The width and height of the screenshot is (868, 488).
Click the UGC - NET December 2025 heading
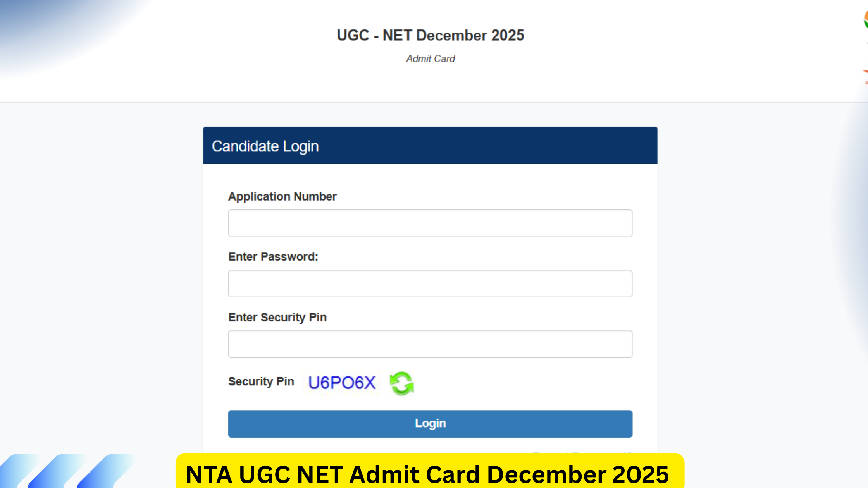pyautogui.click(x=430, y=35)
